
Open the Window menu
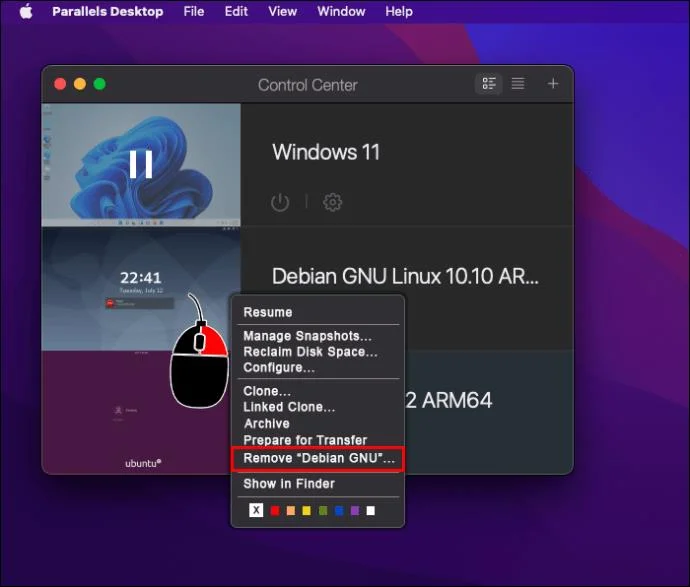pos(341,11)
